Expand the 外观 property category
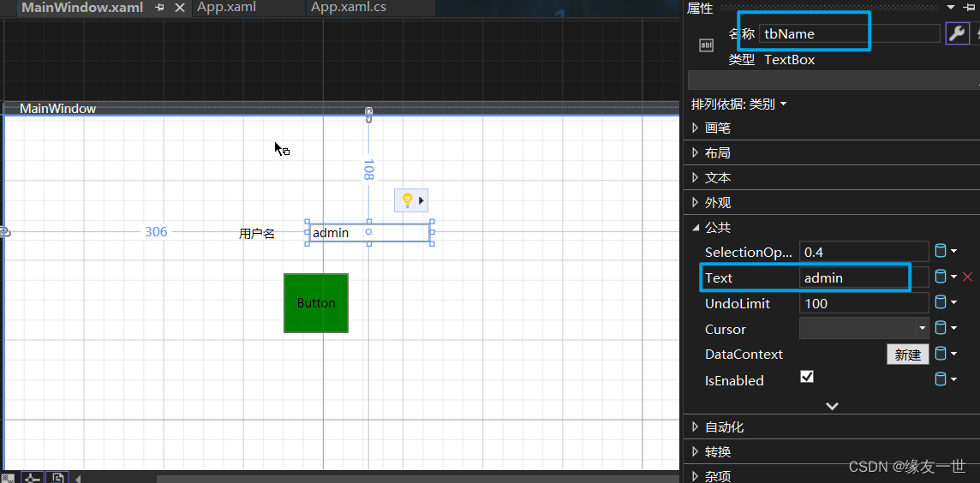The image size is (980, 483). pyautogui.click(x=696, y=203)
